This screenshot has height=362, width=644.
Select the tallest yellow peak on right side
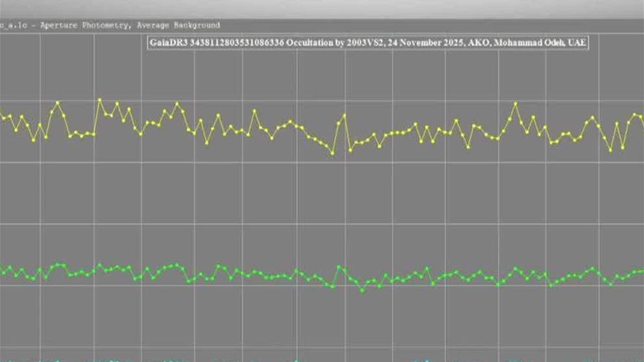(515, 103)
